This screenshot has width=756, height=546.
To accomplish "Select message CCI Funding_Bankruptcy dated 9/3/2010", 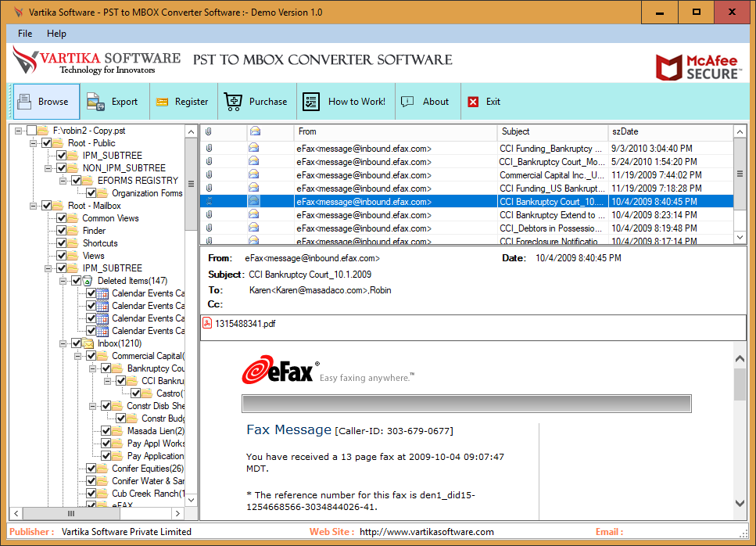I will 467,148.
